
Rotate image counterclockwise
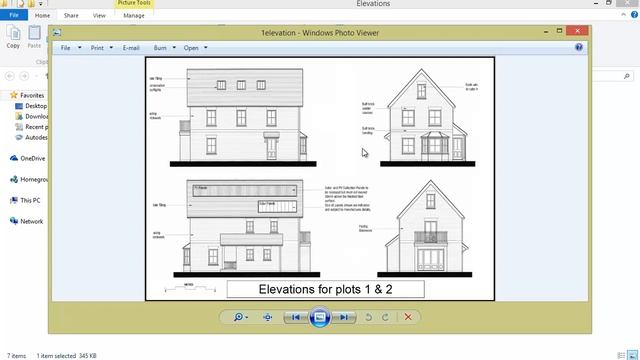pyautogui.click(x=368, y=317)
